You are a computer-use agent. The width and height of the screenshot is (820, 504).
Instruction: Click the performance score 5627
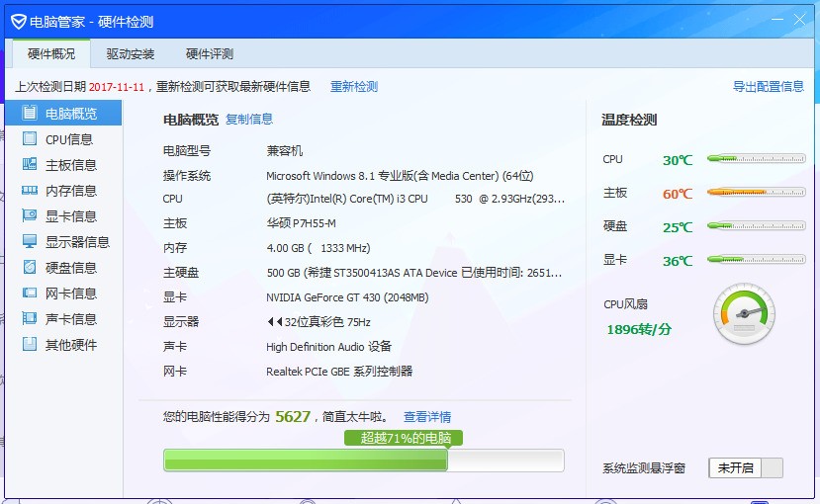click(x=293, y=416)
